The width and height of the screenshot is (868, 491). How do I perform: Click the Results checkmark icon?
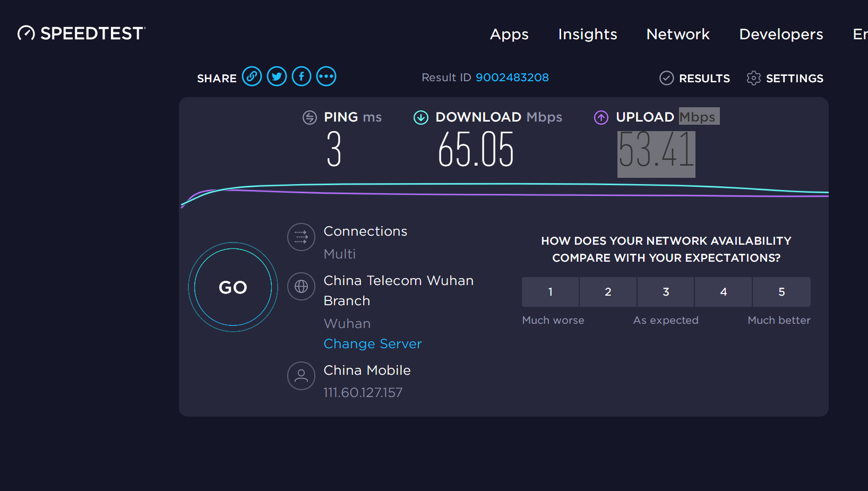(666, 78)
